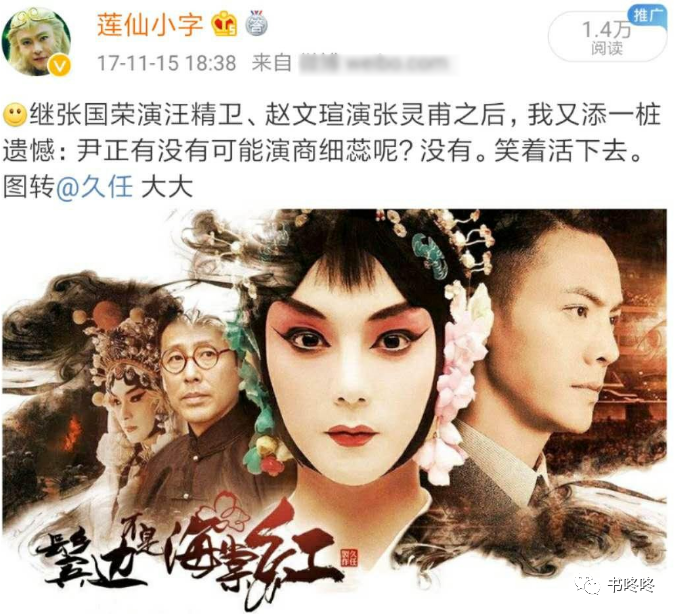Tap the man wearing round glasses in poster
676x614 pixels.
197,375
